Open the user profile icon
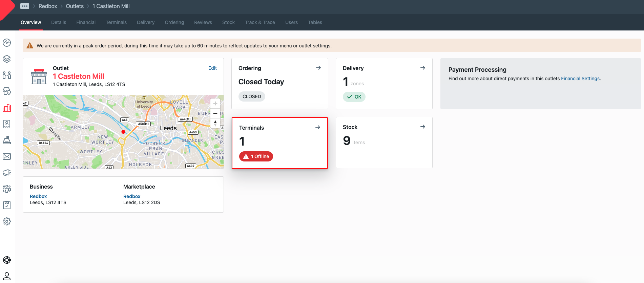Image resolution: width=644 pixels, height=283 pixels. pyautogui.click(x=7, y=276)
